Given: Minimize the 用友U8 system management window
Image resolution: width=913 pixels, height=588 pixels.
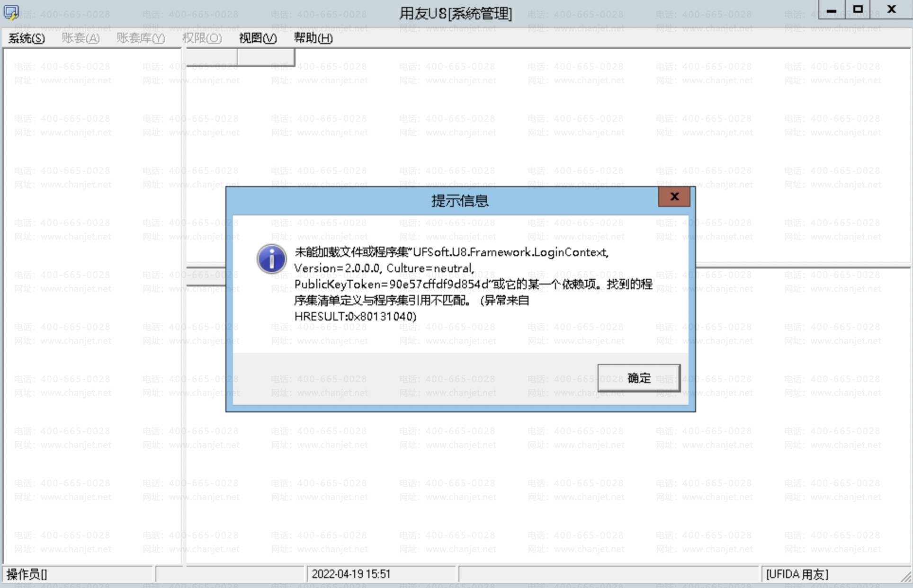Looking at the screenshot, I should [x=831, y=10].
